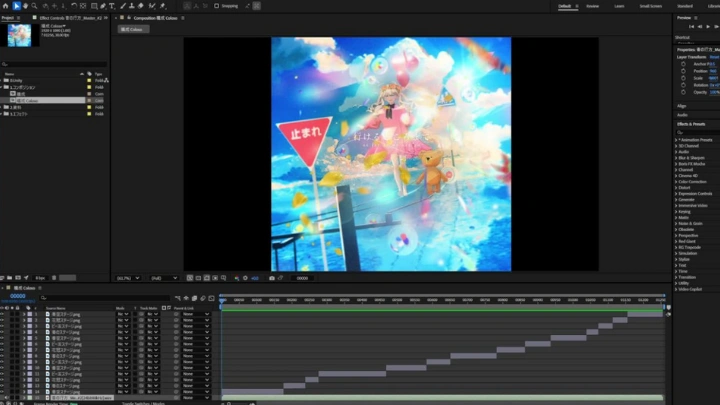
Task: Open the viewer resolution (Full) dropdown
Action: tap(164, 278)
